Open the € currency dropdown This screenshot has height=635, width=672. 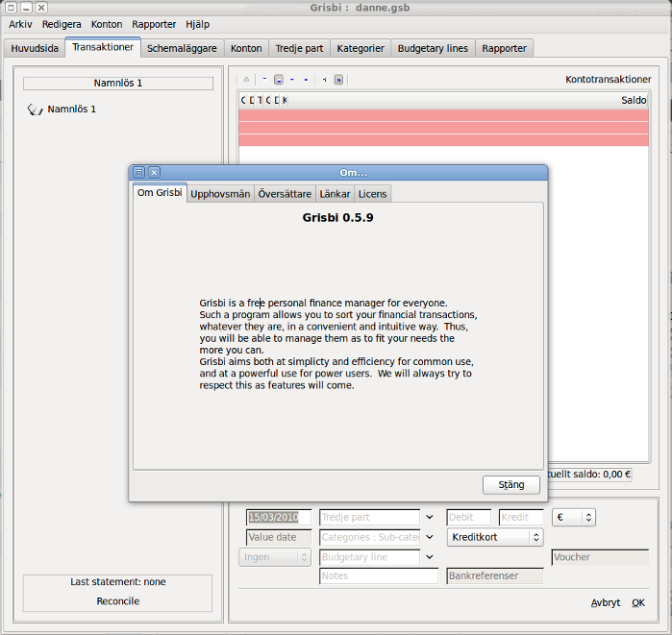click(574, 517)
